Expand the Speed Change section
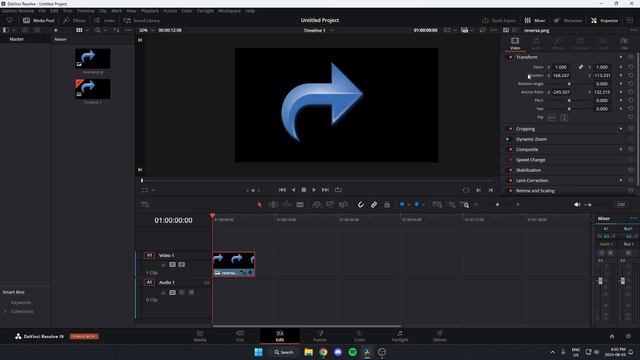The image size is (640, 360). click(x=531, y=160)
